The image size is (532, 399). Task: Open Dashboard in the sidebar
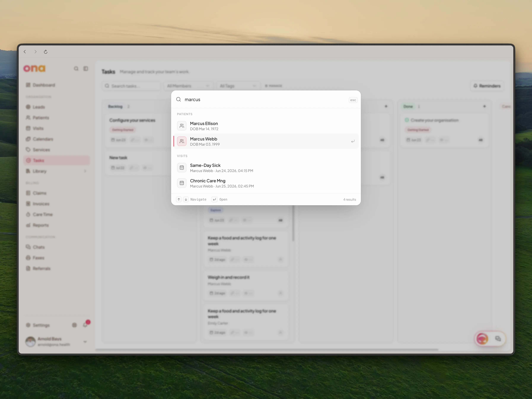[57, 85]
